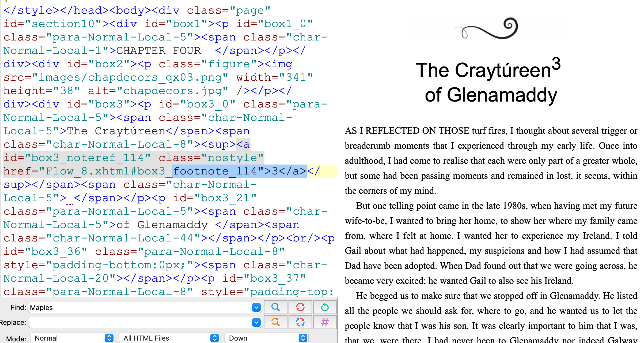
Task: Click the orange Replace/Find magnifier button
Action: pyautogui.click(x=275, y=322)
